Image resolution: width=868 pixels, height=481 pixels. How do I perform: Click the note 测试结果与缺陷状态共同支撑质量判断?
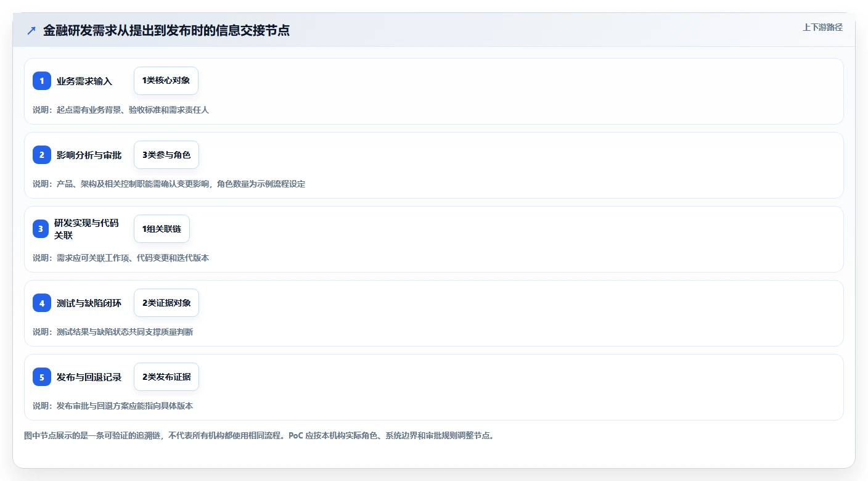coord(113,332)
